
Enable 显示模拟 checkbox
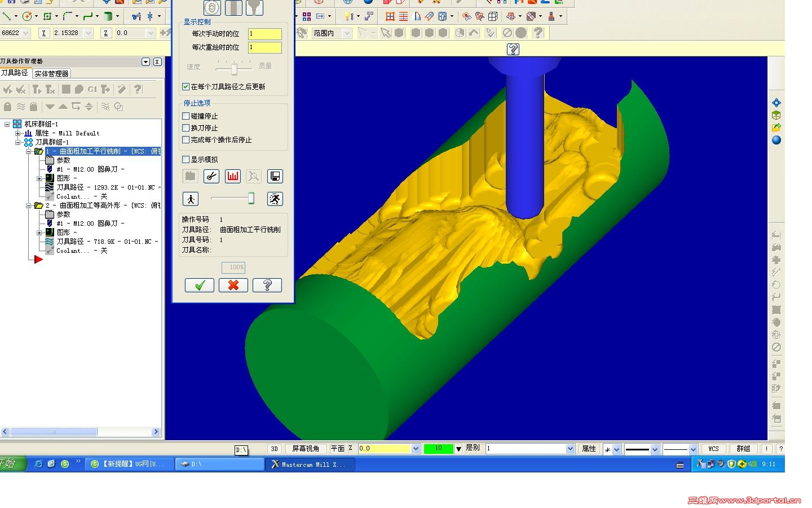click(186, 160)
